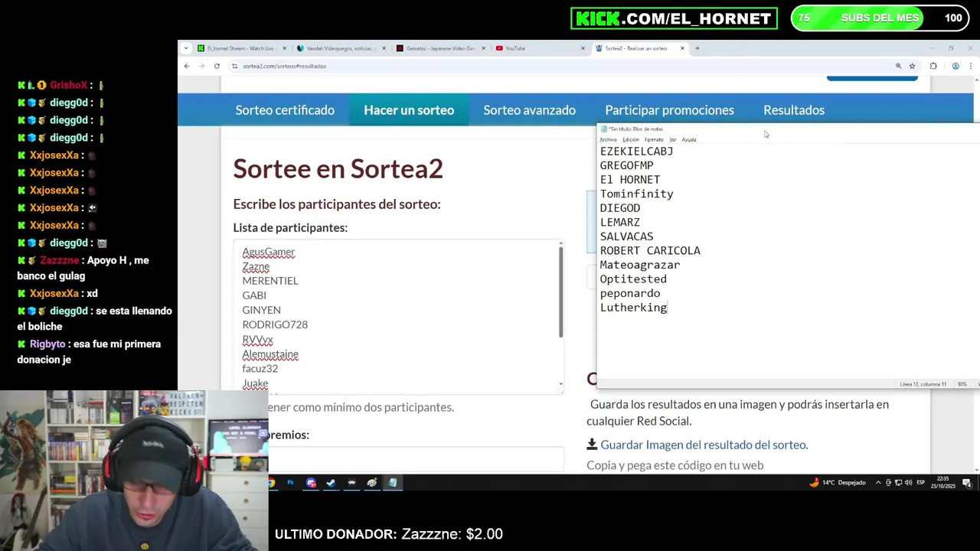Select the Hacer un sorteo nav item
The width and height of the screenshot is (980, 551).
coord(409,110)
